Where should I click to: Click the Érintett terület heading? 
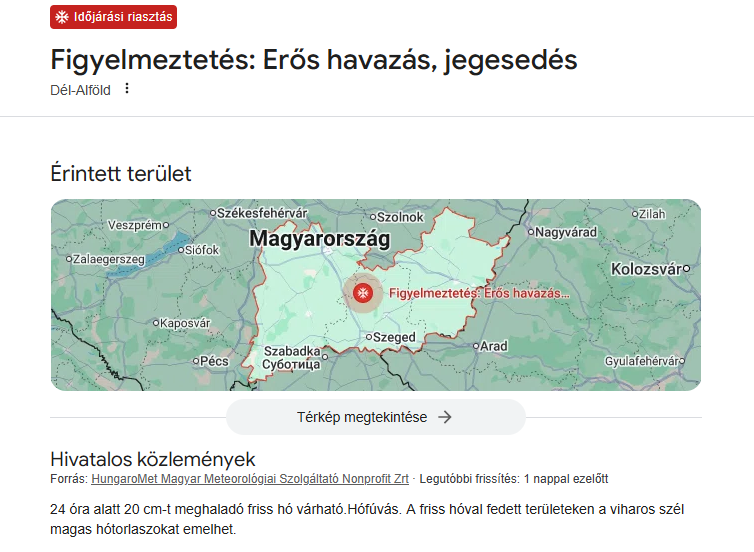(x=121, y=173)
